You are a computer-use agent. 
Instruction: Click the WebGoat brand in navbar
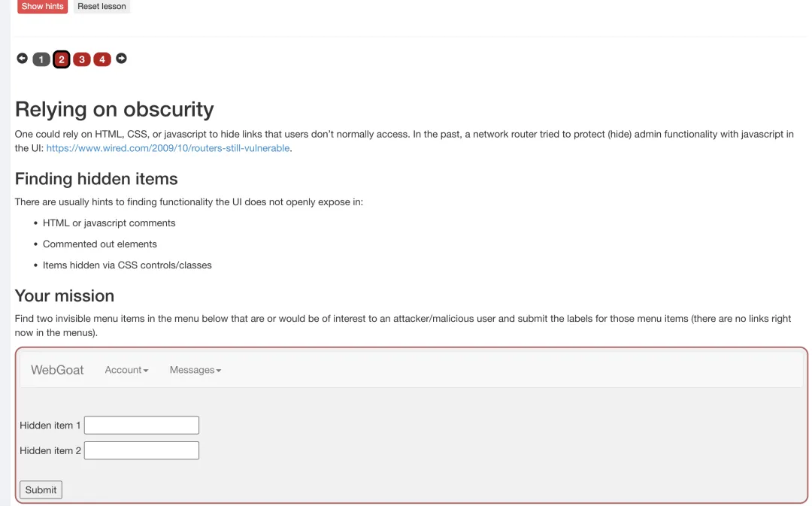pyautogui.click(x=57, y=370)
